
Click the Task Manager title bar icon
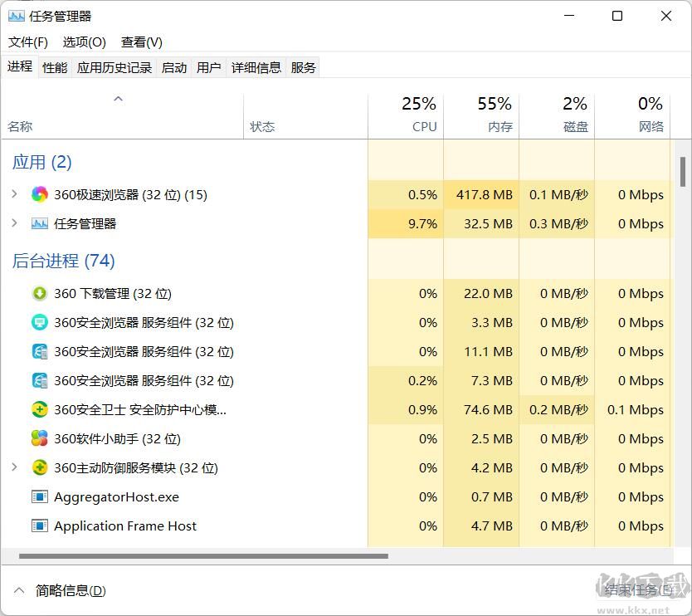17,17
